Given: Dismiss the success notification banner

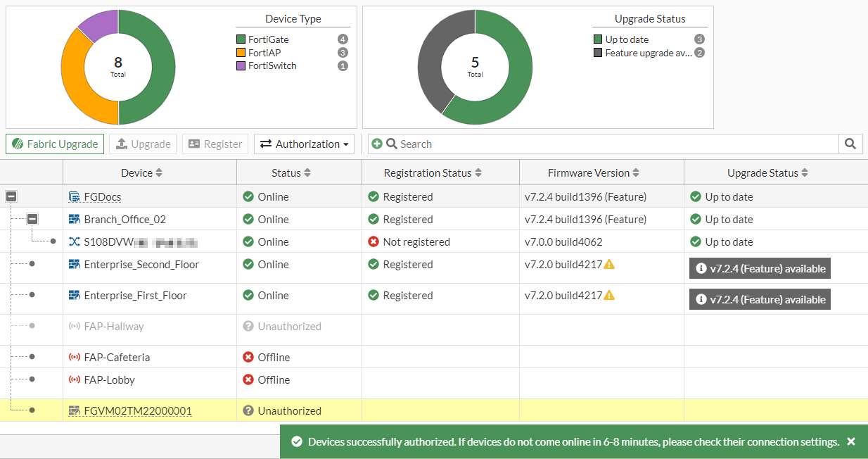Looking at the screenshot, I should (x=851, y=441).
